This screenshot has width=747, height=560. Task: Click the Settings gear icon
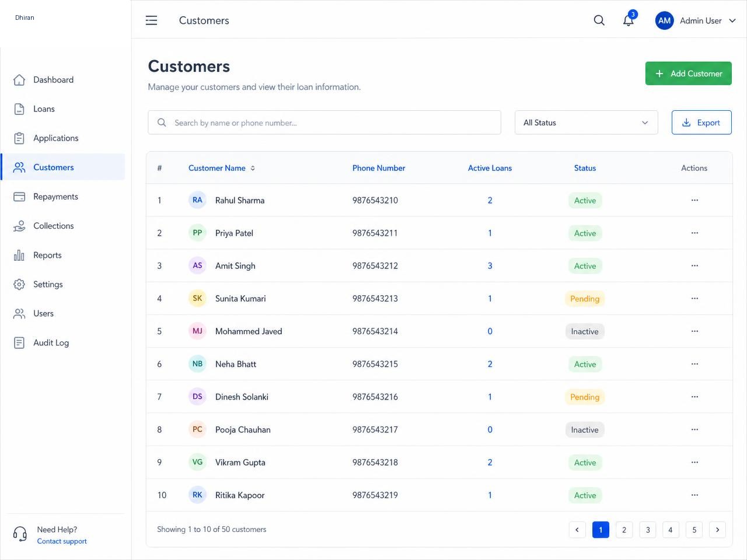(19, 284)
